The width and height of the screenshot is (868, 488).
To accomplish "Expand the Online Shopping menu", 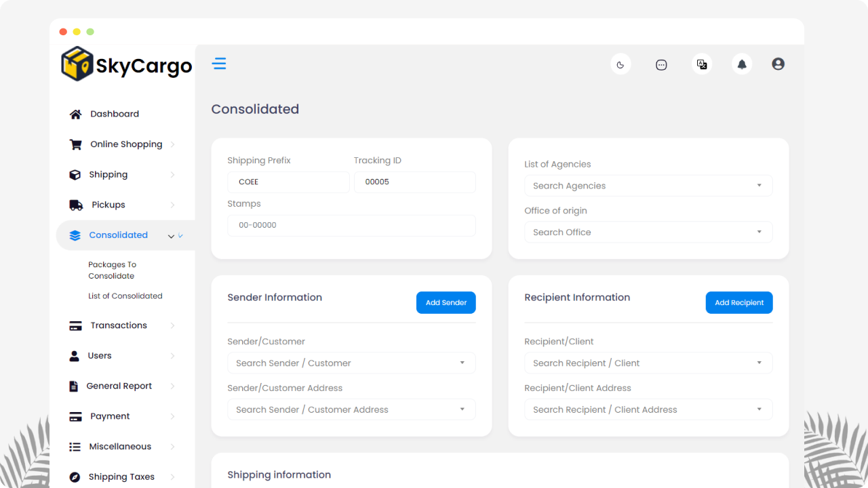I will (x=125, y=144).
